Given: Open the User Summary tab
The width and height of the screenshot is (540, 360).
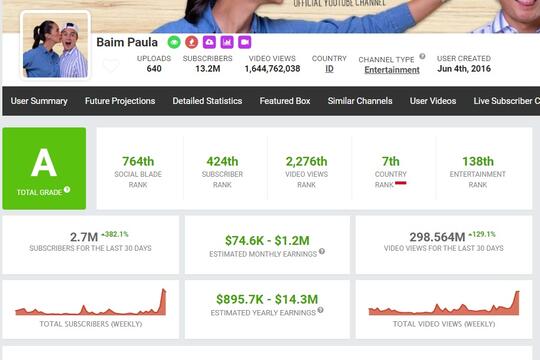Looking at the screenshot, I should pos(39,101).
